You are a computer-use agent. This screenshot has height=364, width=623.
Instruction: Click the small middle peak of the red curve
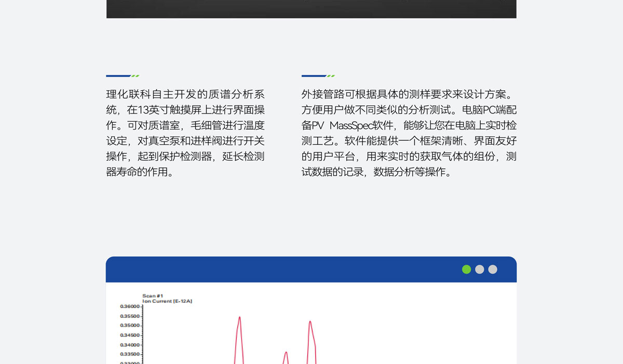(286, 353)
